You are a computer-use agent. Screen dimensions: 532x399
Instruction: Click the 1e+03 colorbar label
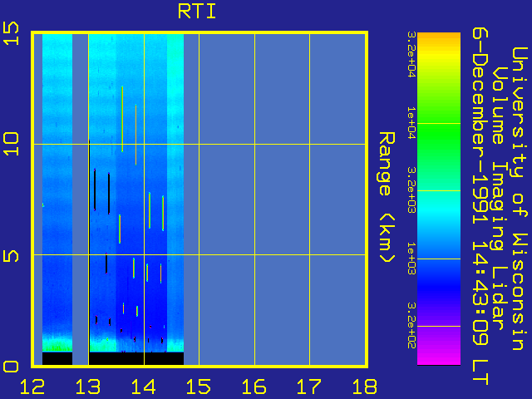tap(411, 259)
